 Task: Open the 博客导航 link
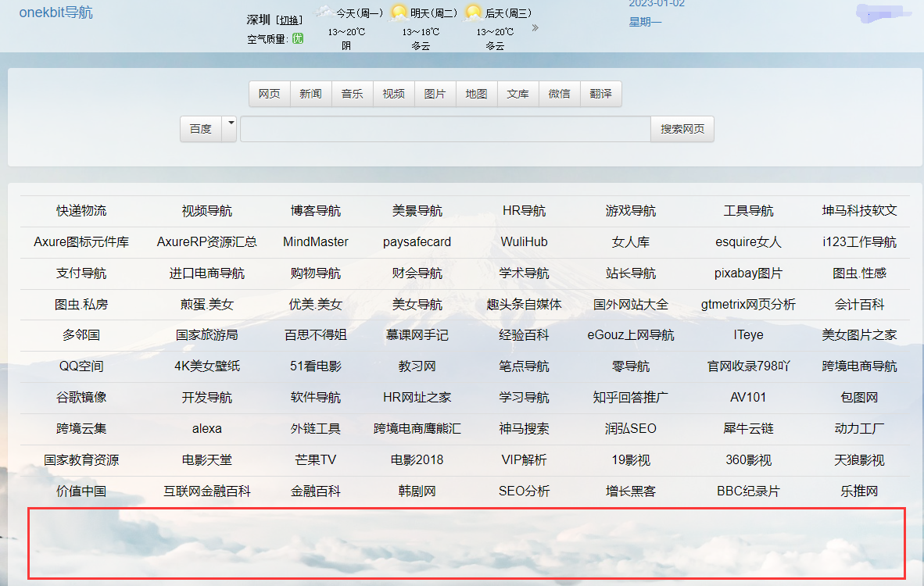(x=316, y=211)
